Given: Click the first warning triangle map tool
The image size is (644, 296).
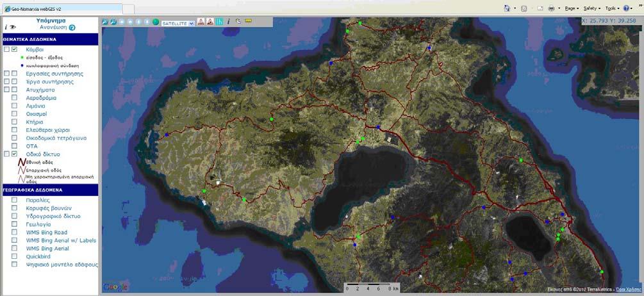Looking at the screenshot, I should click(201, 21).
